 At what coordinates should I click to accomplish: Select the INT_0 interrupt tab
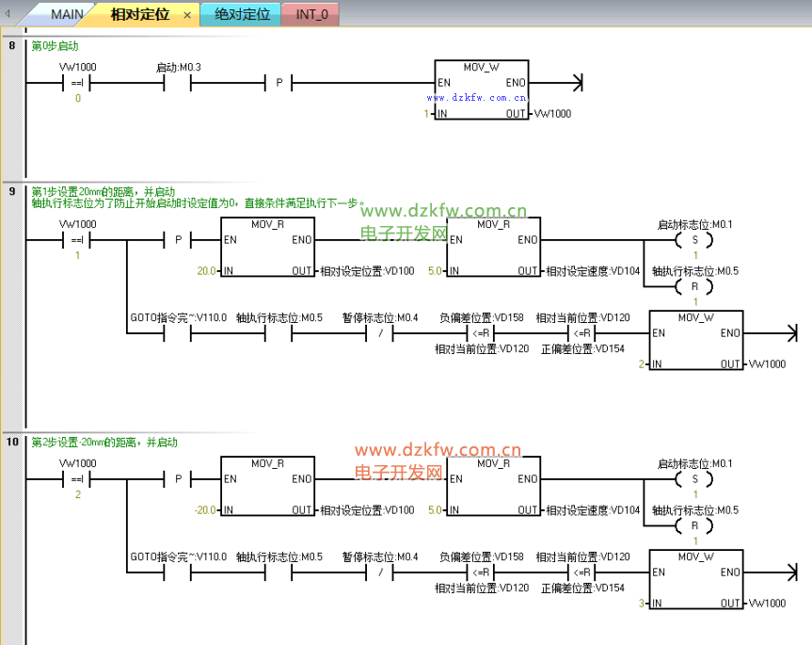point(311,14)
